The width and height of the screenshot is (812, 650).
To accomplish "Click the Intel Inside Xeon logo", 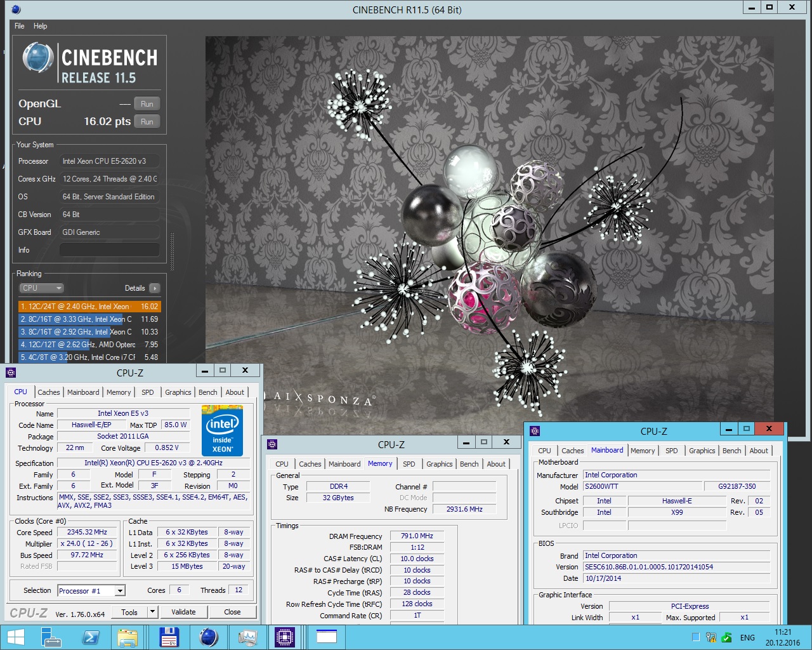I will pyautogui.click(x=222, y=430).
